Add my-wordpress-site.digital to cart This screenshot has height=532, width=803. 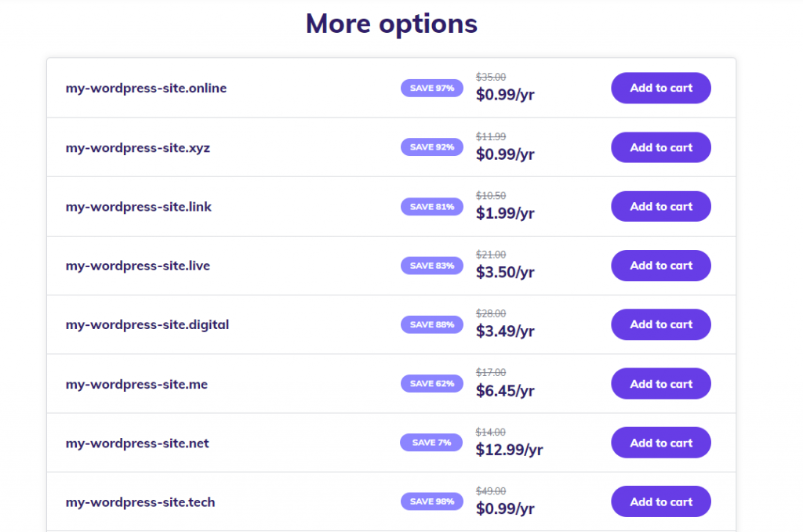(660, 324)
